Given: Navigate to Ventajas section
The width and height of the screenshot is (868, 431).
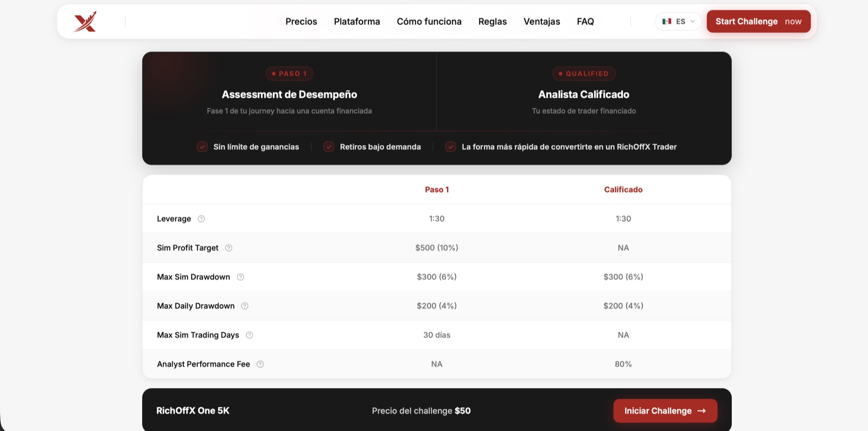Looking at the screenshot, I should point(542,22).
